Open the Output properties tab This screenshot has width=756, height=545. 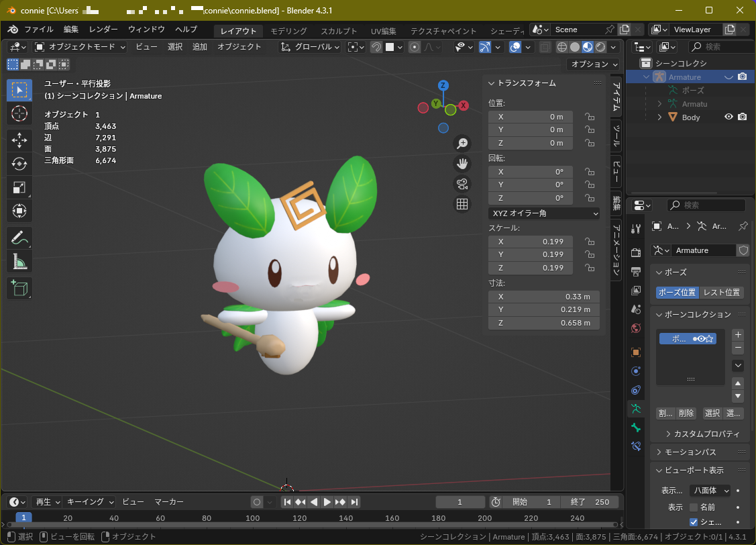pos(636,272)
